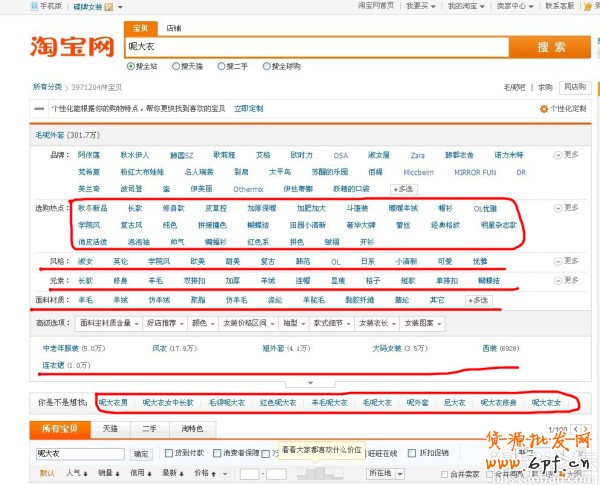Image resolution: width=600 pixels, height=485 pixels.
Task: Expand the 颜色 filter dropdown
Action: tap(200, 323)
